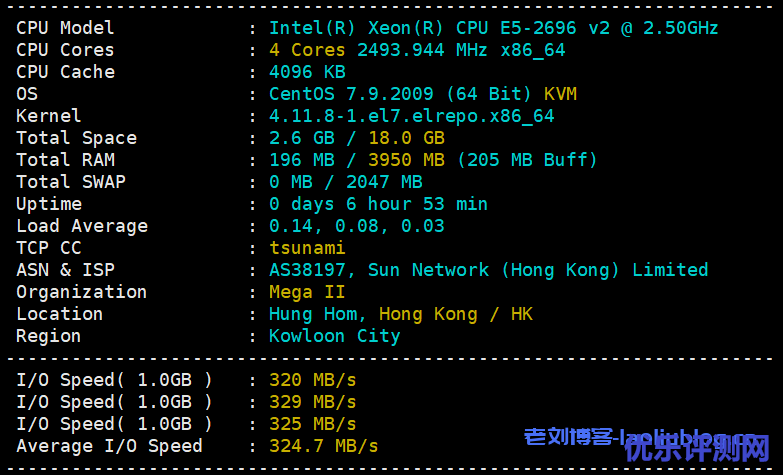Select the 'Region' label
783x475 pixels.
pos(48,336)
